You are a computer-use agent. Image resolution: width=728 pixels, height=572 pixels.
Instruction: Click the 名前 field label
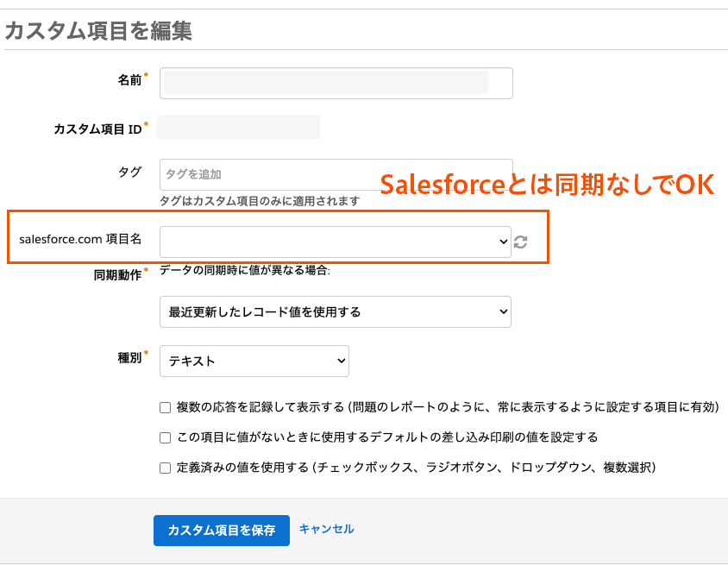pyautogui.click(x=129, y=80)
